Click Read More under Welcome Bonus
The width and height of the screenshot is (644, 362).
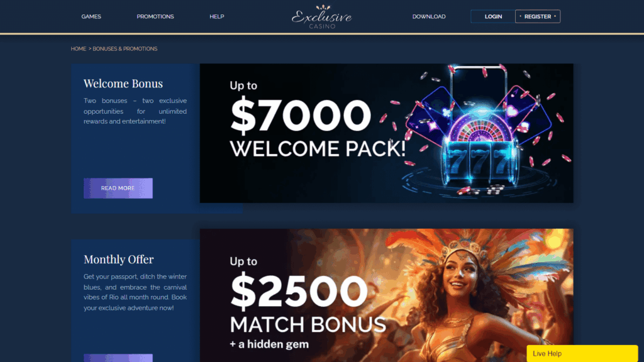(118, 188)
